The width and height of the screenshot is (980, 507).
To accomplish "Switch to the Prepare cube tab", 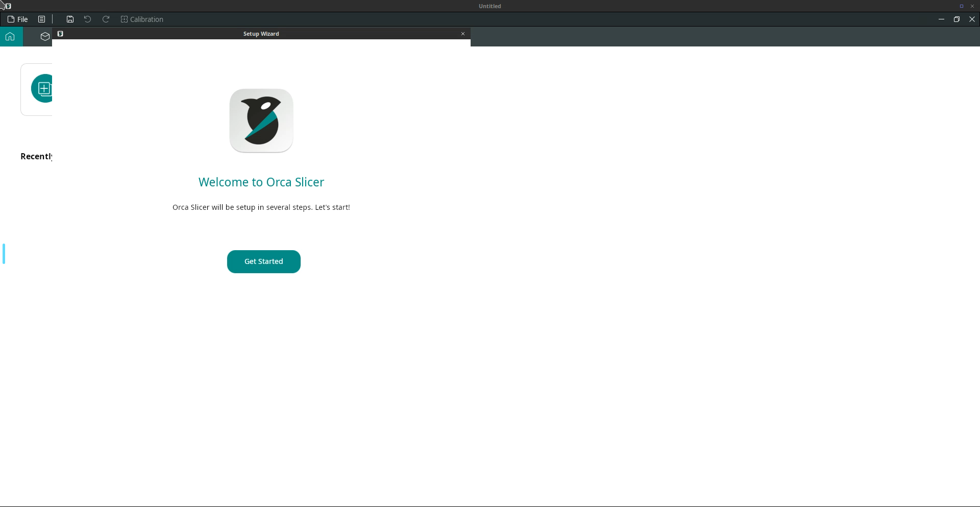I will 45,36.
